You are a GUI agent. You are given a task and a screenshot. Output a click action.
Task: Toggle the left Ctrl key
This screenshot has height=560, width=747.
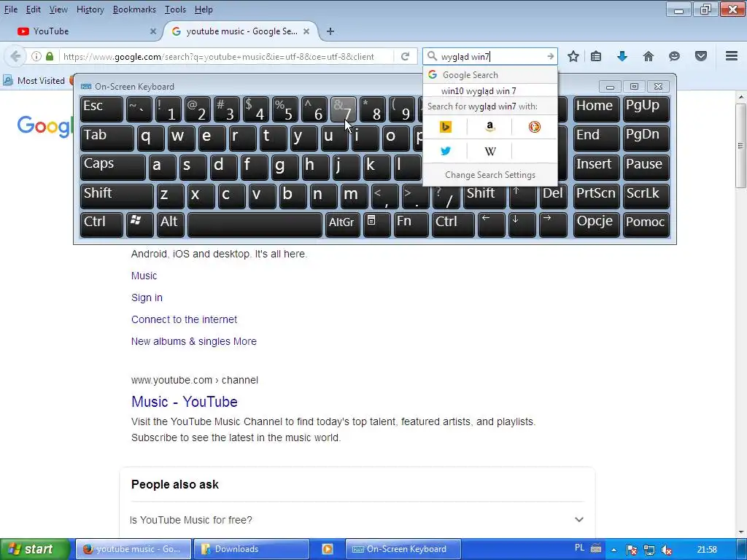[101, 225]
